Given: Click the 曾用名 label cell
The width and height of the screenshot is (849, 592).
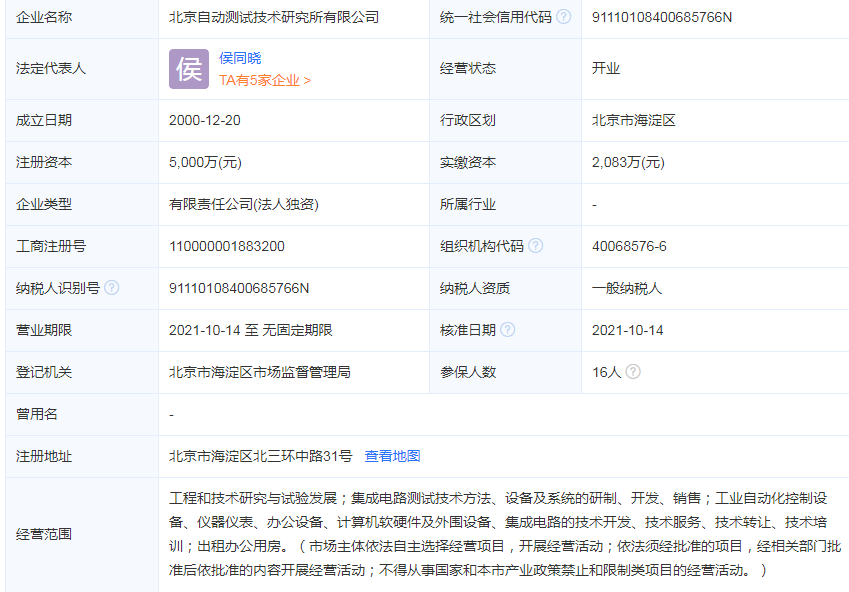Looking at the screenshot, I should pos(82,414).
